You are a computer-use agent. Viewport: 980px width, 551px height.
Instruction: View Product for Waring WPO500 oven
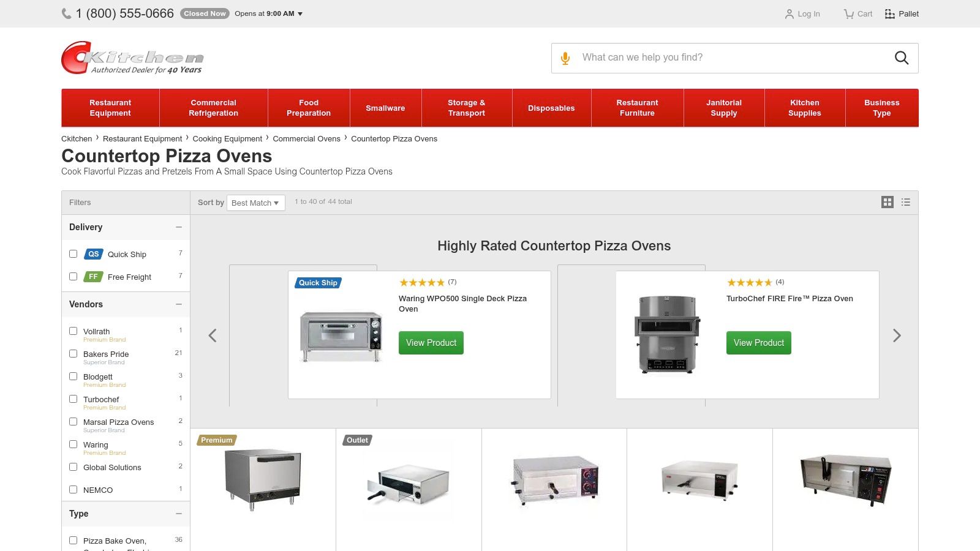431,343
